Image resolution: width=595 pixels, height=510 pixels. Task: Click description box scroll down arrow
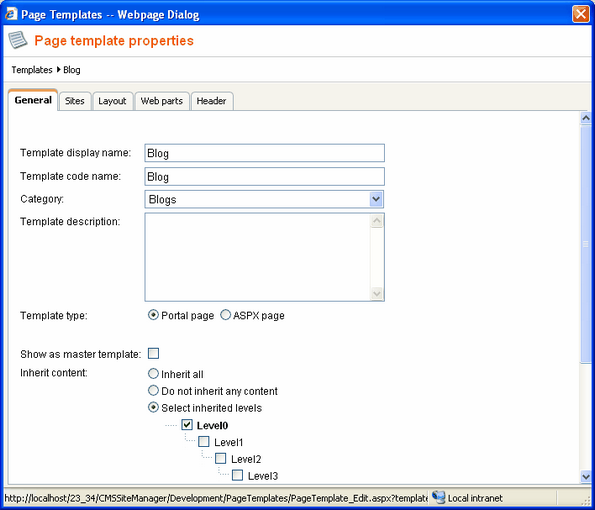[376, 293]
